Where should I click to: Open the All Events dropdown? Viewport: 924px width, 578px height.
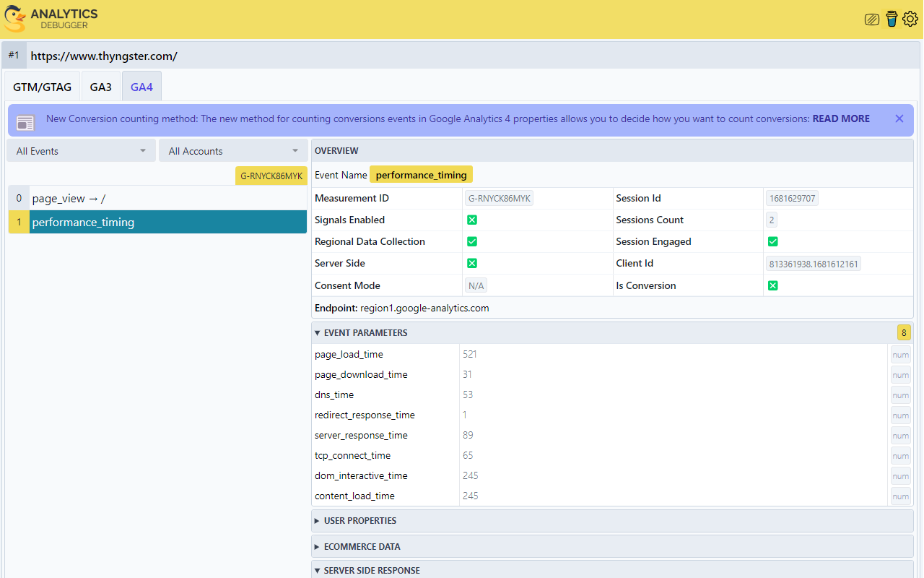[x=82, y=151]
